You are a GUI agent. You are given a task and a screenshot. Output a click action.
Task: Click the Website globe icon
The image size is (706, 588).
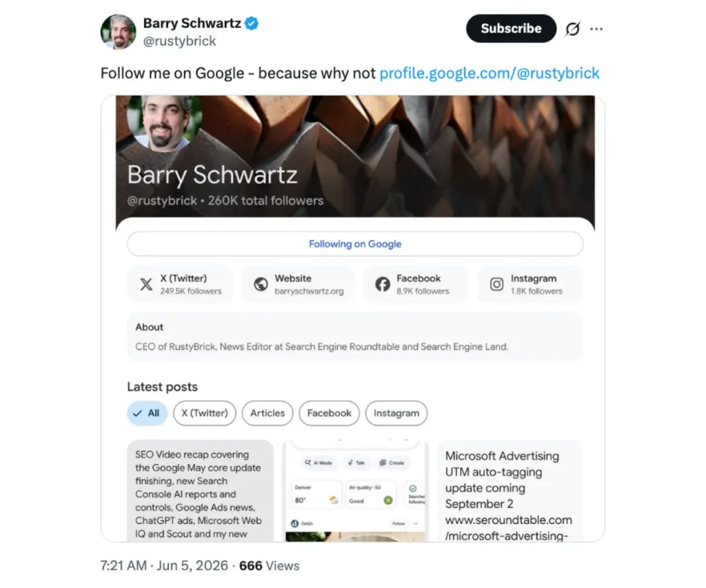coord(261,284)
